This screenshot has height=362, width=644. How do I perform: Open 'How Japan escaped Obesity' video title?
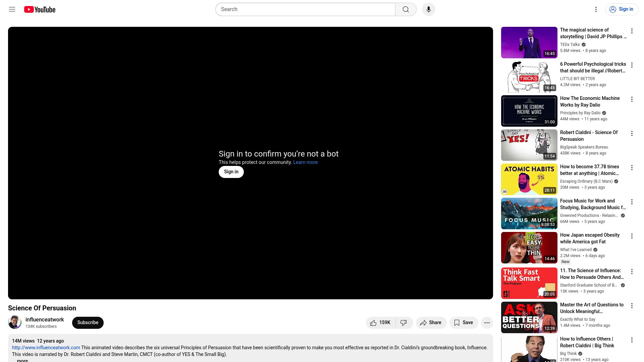tap(590, 238)
